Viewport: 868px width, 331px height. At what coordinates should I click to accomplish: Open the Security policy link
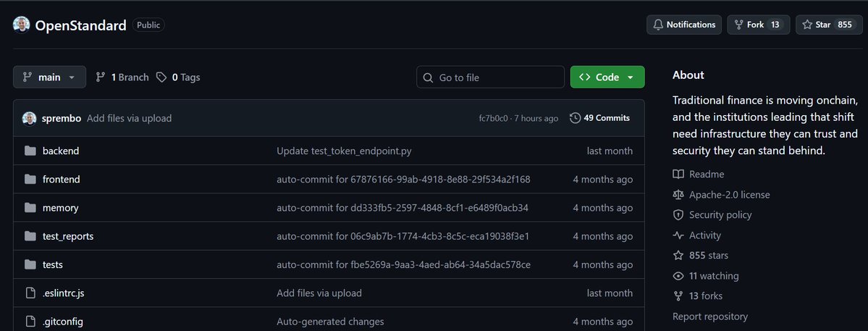(720, 215)
